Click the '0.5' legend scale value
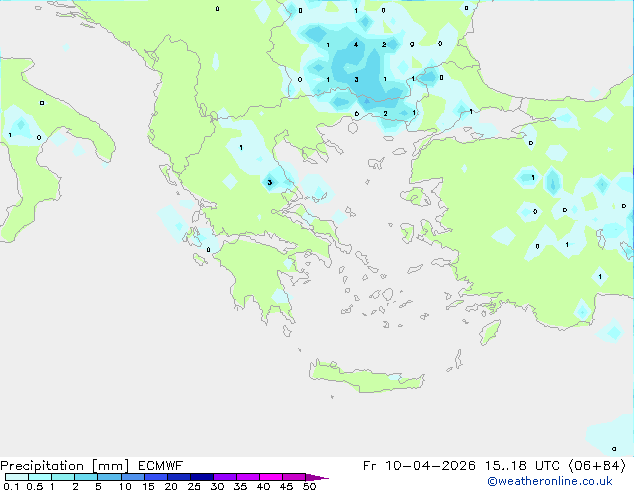The image size is (634, 490). point(35,486)
